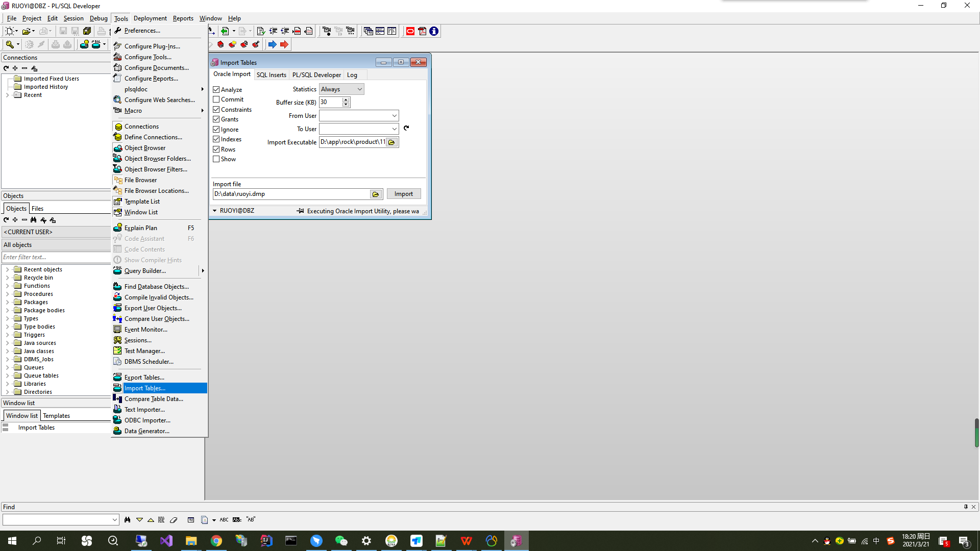The width and height of the screenshot is (980, 551).
Task: Browse for import file folder icon
Action: tap(376, 194)
